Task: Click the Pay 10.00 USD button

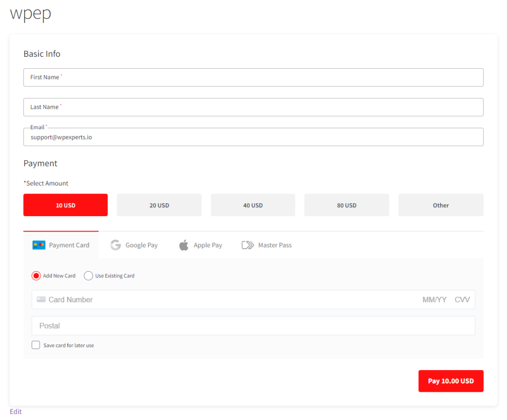Action: 451,381
